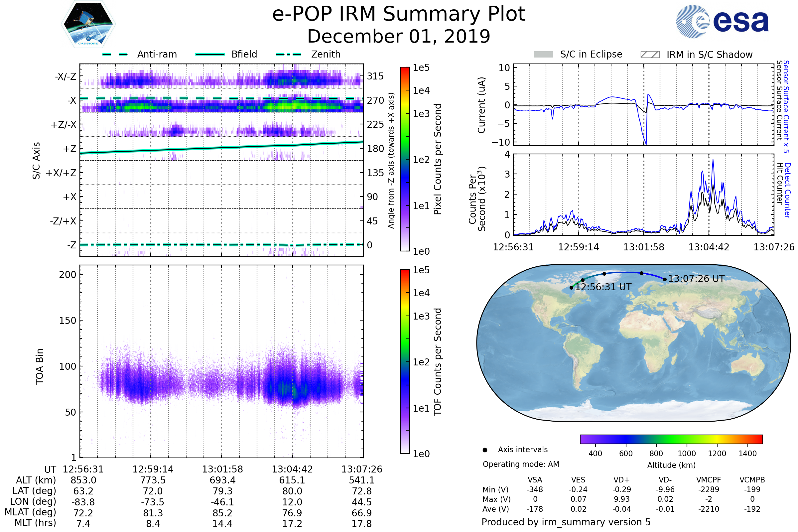Click the 13:04:42 UT tick label below TOA plot
Screen dimensions: 798x532
click(292, 469)
